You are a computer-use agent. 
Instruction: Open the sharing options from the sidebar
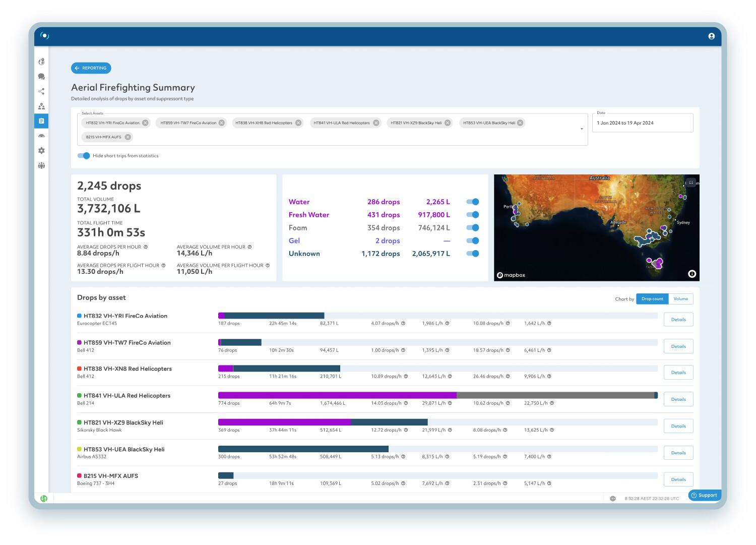click(41, 91)
